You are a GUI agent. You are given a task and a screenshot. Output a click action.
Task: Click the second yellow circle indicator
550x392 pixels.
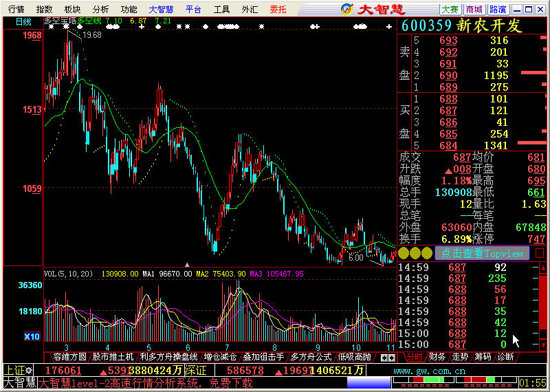415,253
